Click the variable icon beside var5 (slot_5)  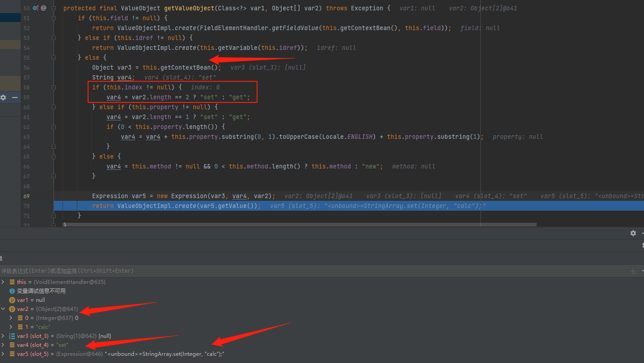(12, 354)
